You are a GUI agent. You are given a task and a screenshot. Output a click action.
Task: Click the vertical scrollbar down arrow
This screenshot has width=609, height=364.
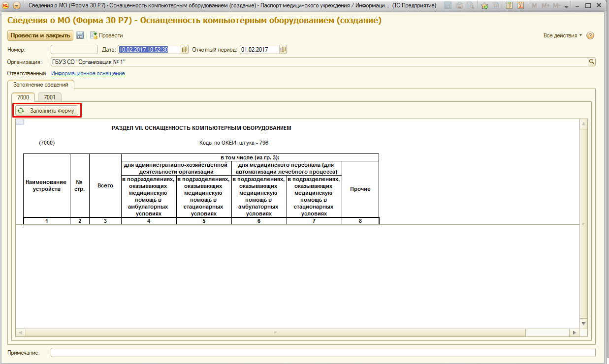(x=583, y=323)
